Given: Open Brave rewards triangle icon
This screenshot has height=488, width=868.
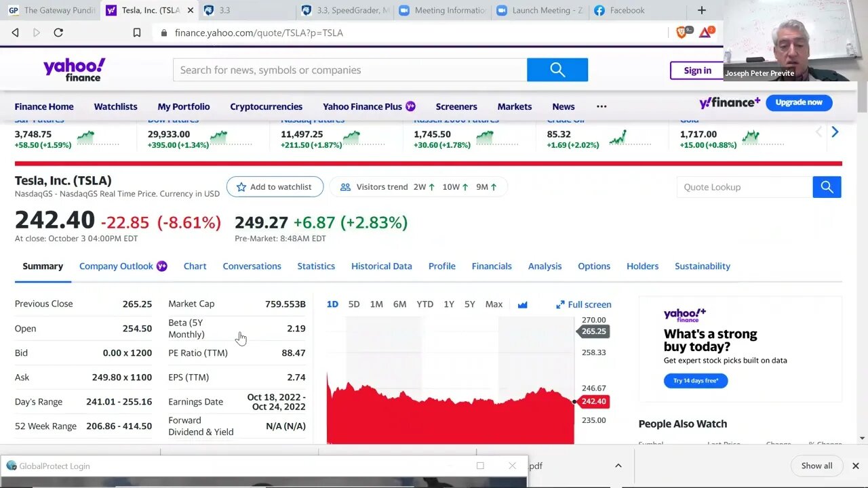Looking at the screenshot, I should [706, 32].
